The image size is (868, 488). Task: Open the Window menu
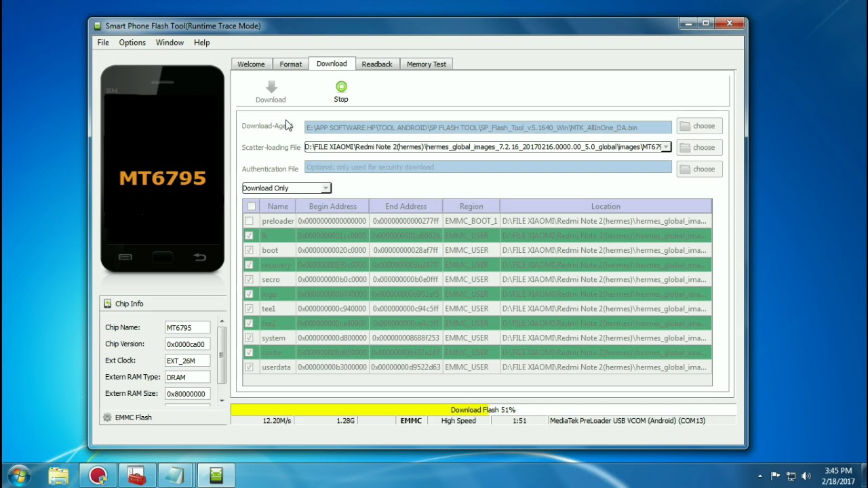point(170,42)
